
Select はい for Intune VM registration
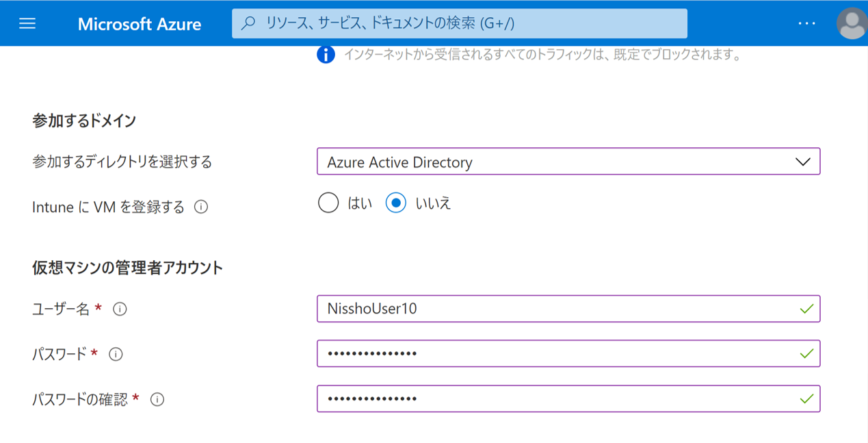328,203
